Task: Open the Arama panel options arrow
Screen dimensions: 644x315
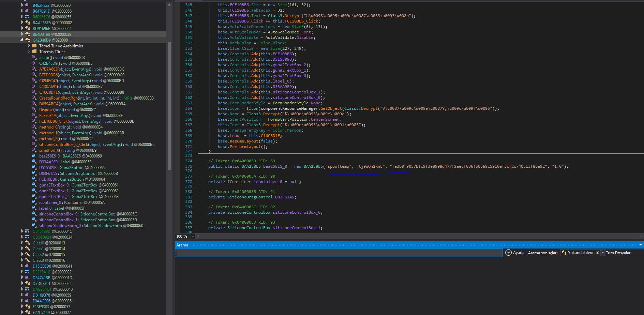Action: pyautogui.click(x=641, y=245)
